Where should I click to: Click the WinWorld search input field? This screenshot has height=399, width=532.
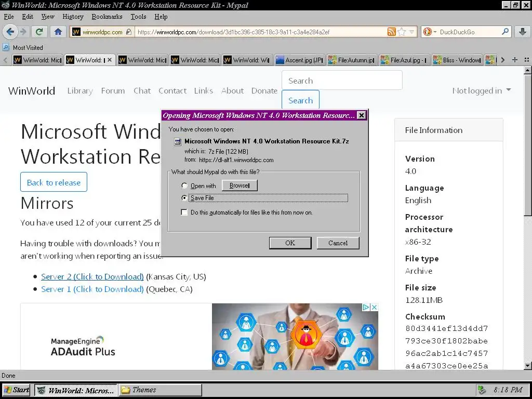(342, 81)
